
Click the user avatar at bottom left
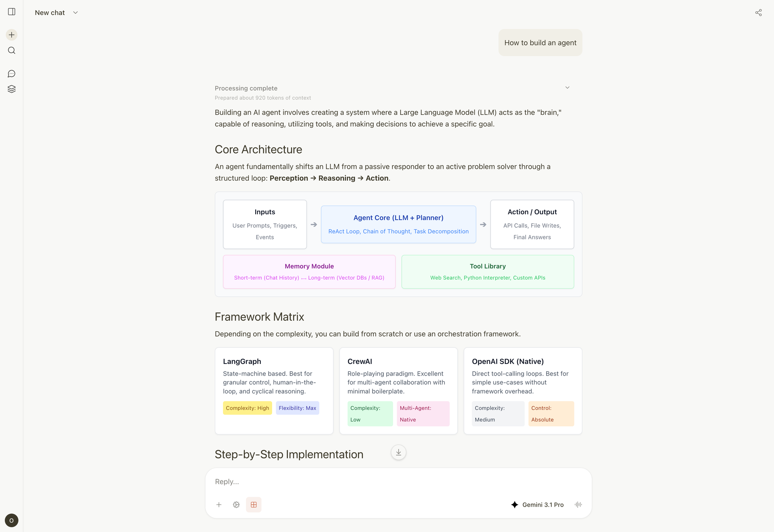point(11,520)
